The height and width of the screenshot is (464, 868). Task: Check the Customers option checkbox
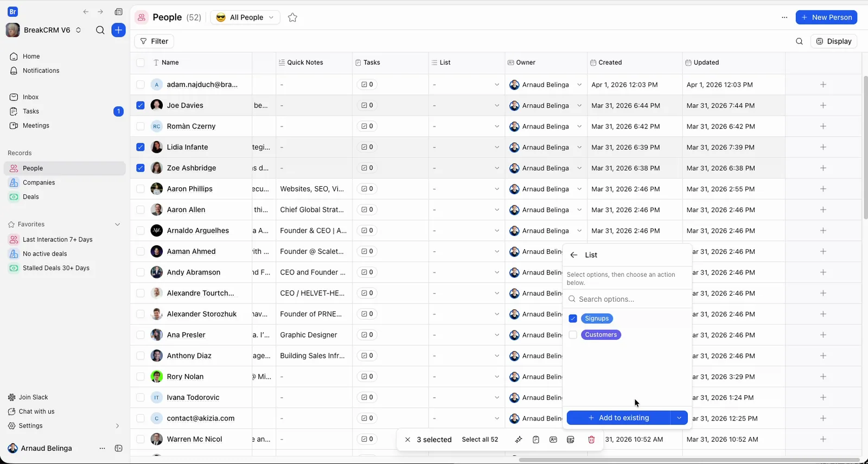click(x=573, y=335)
